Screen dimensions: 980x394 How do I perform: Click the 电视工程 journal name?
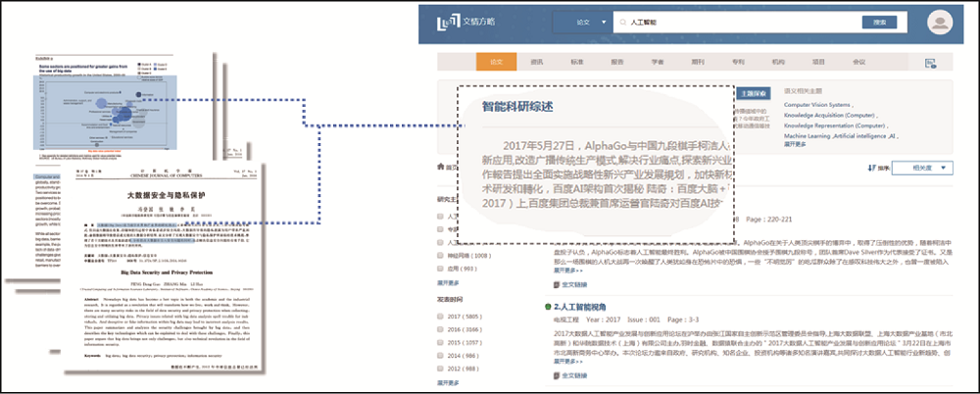pos(565,320)
